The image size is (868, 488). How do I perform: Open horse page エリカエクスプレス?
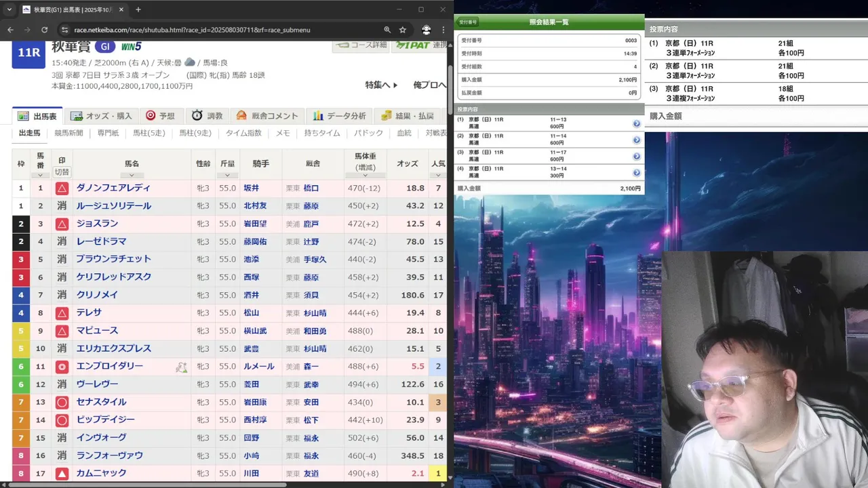coord(113,348)
